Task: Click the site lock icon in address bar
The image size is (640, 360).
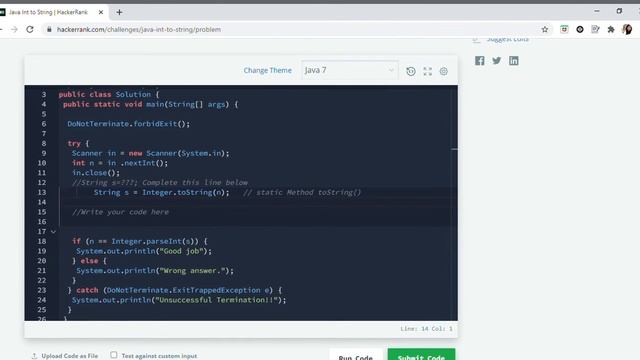Action: pos(49,29)
